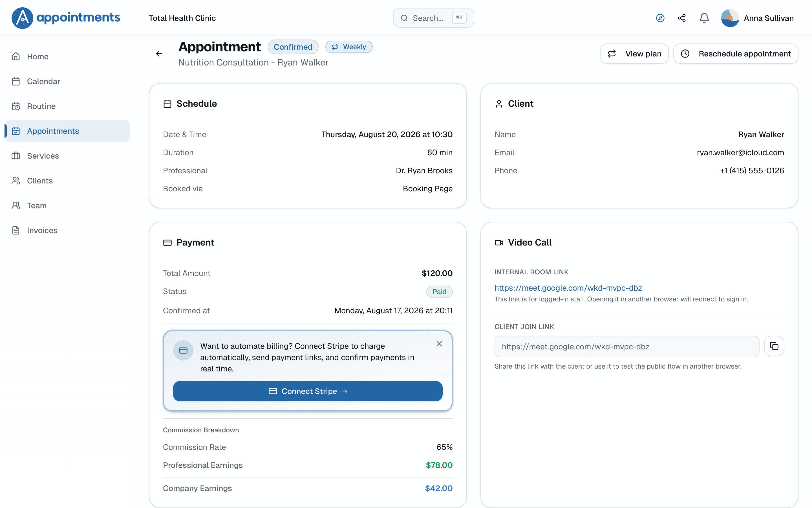Click the Booking Page value
This screenshot has height=508, width=812.
427,189
